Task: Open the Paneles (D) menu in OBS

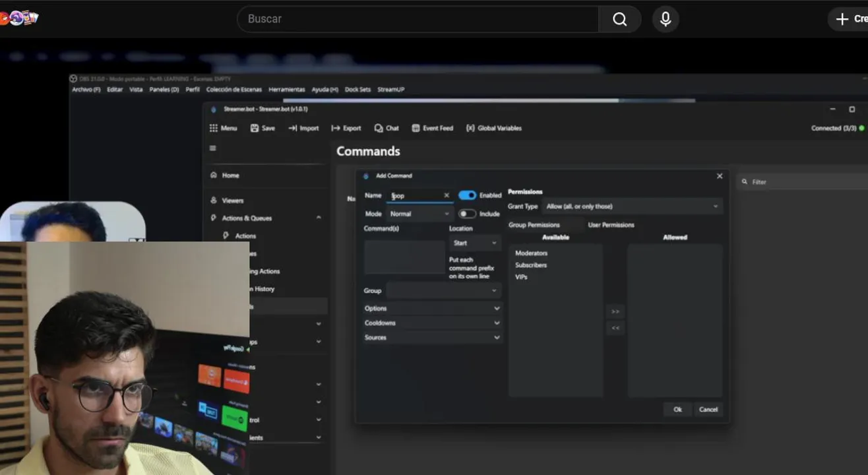Action: (164, 90)
